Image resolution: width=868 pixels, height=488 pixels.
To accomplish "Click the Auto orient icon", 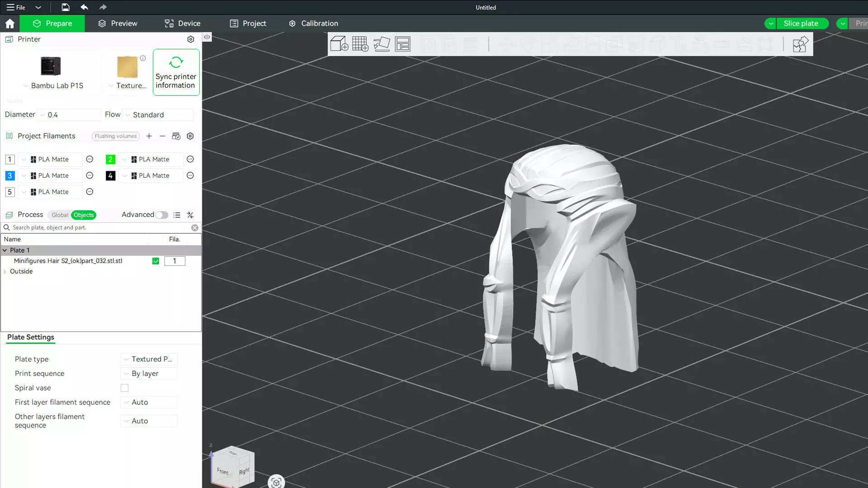I will point(382,44).
